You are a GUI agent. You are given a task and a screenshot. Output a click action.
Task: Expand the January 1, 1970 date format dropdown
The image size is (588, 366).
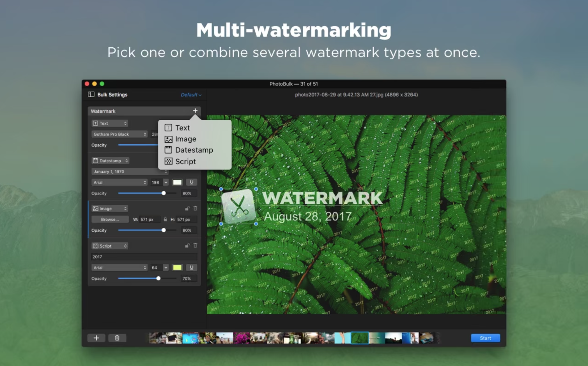pyautogui.click(x=130, y=172)
